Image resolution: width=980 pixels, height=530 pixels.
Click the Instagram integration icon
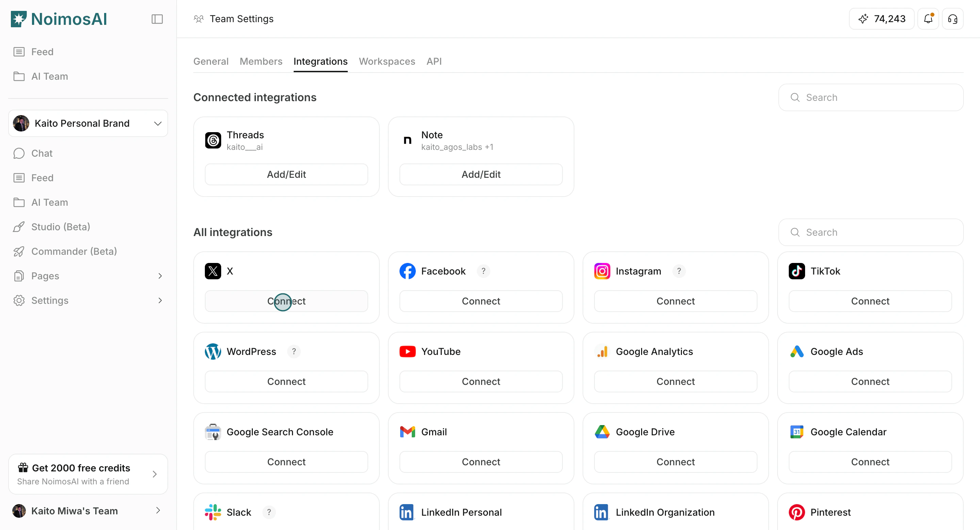[x=602, y=271]
